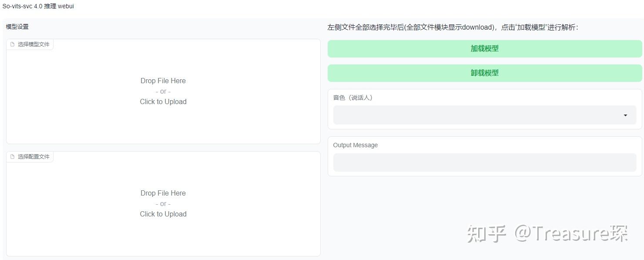This screenshot has height=260, width=644.
Task: Select the 选择配置文件 file chooser label
Action: [x=33, y=156]
